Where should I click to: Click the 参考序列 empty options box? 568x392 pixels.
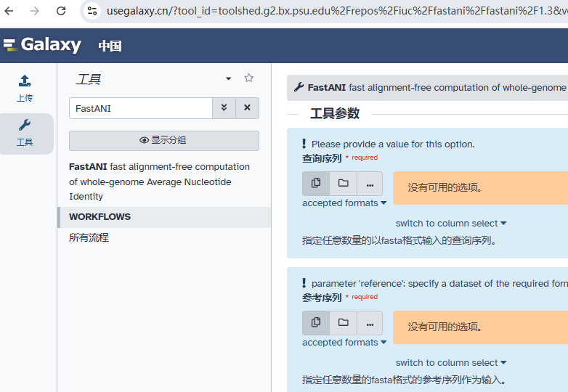(x=480, y=327)
